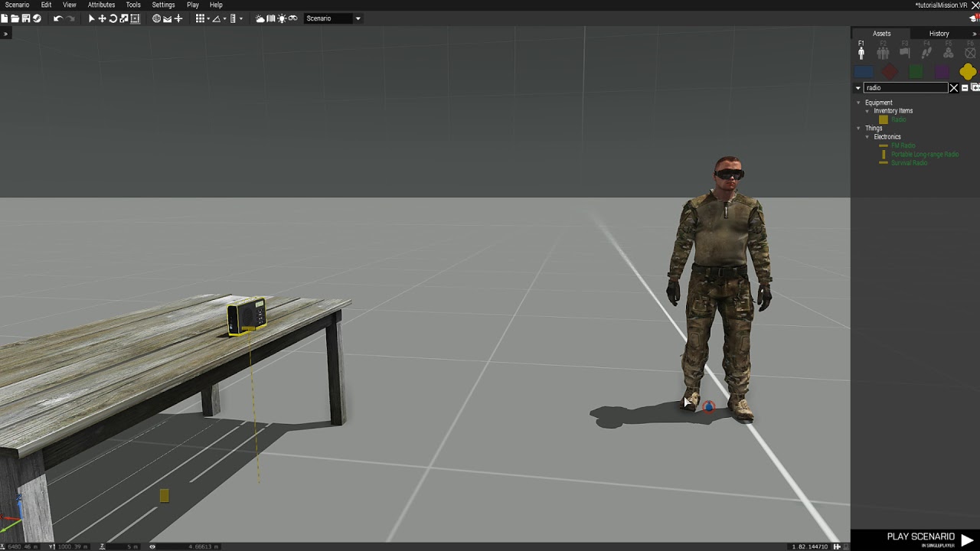Select F3 Triggers flag mode
980x551 pixels.
tap(905, 51)
